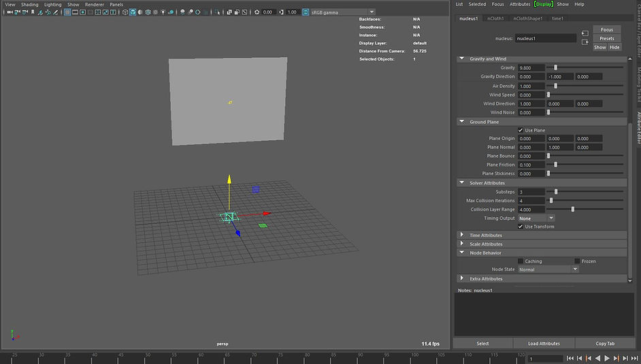Screen dimensions: 641x364
Task: Jump to previous keyframe
Action: (x=589, y=359)
